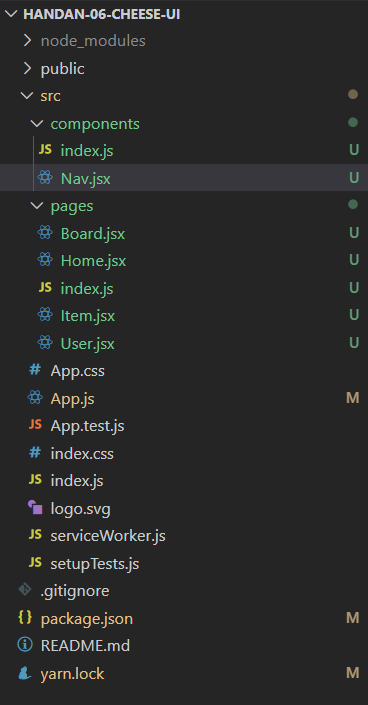Screen dimensions: 368x705
Task: Click the JS icon beside serviceWorker.js
Action: (35, 535)
